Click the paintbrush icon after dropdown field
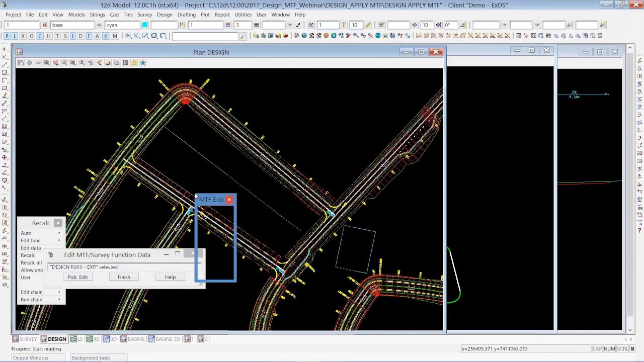 click(x=298, y=25)
